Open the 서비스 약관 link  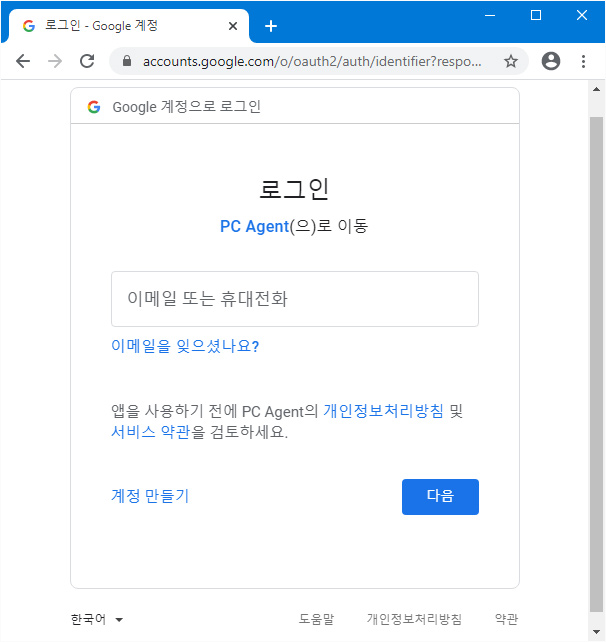151,432
